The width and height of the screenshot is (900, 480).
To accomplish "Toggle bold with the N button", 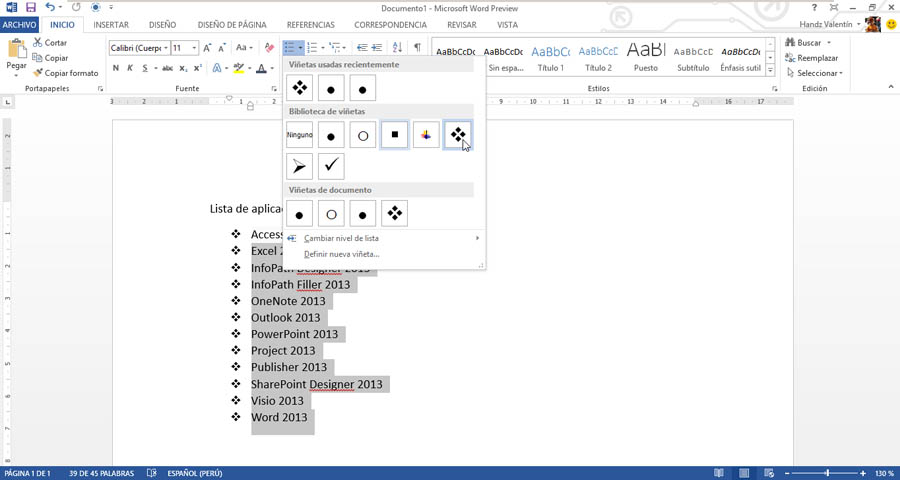I will point(116,68).
